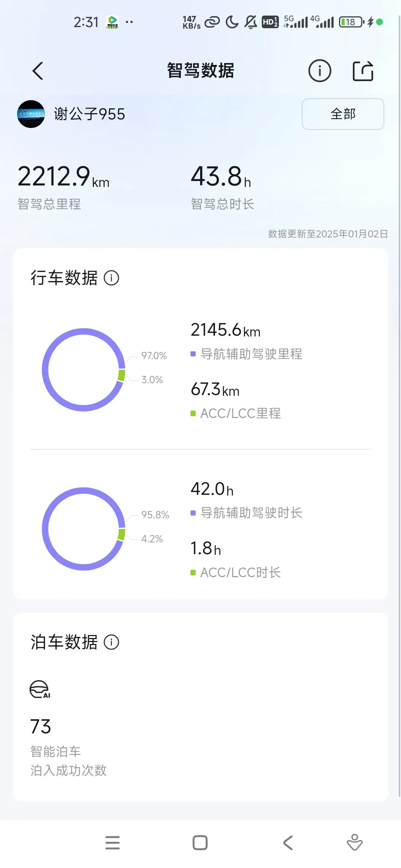Tap the user avatar for 谢公子955

point(31,114)
